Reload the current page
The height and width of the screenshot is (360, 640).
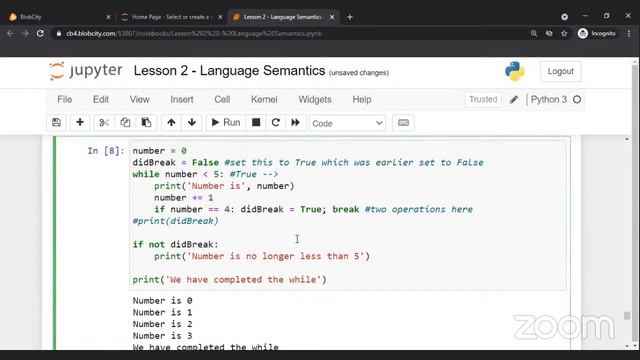(40, 33)
